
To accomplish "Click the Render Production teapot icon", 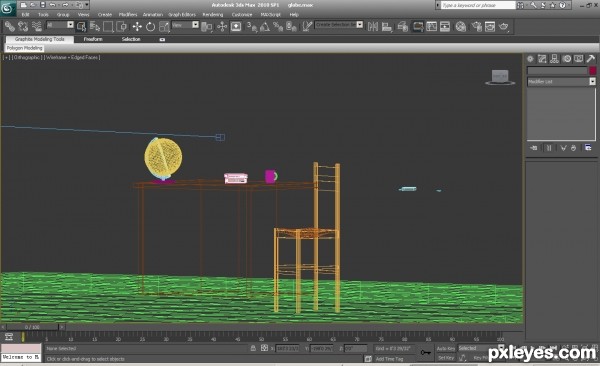I will [x=504, y=26].
